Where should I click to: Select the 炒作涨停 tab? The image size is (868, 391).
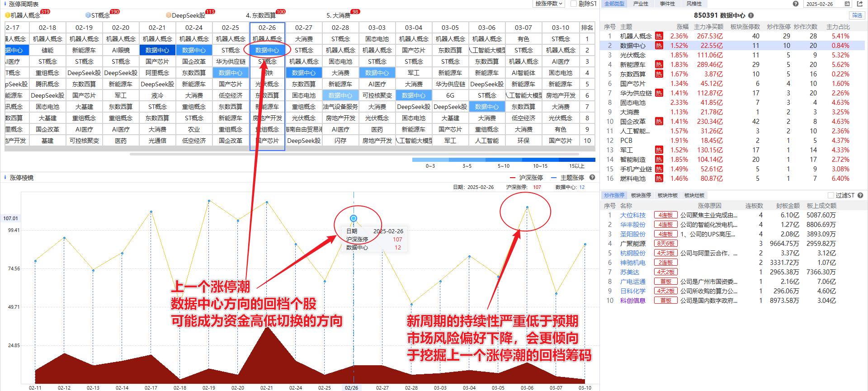(614, 195)
